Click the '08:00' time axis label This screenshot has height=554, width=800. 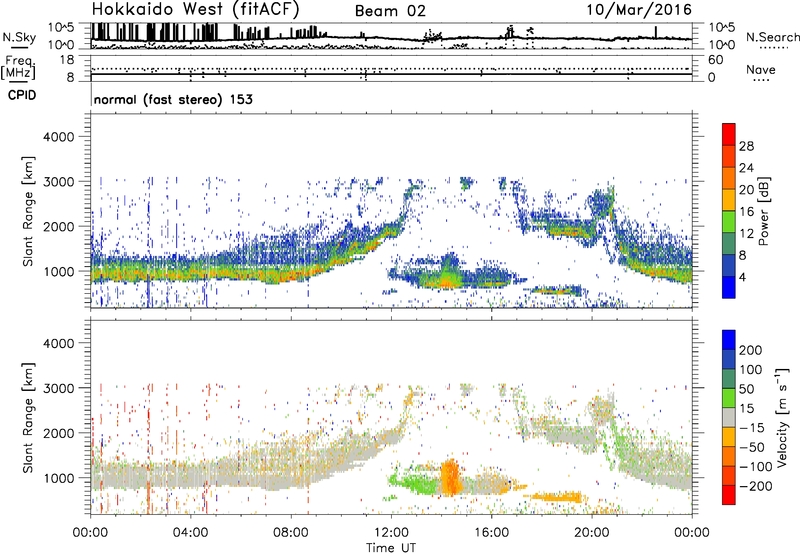click(x=290, y=533)
